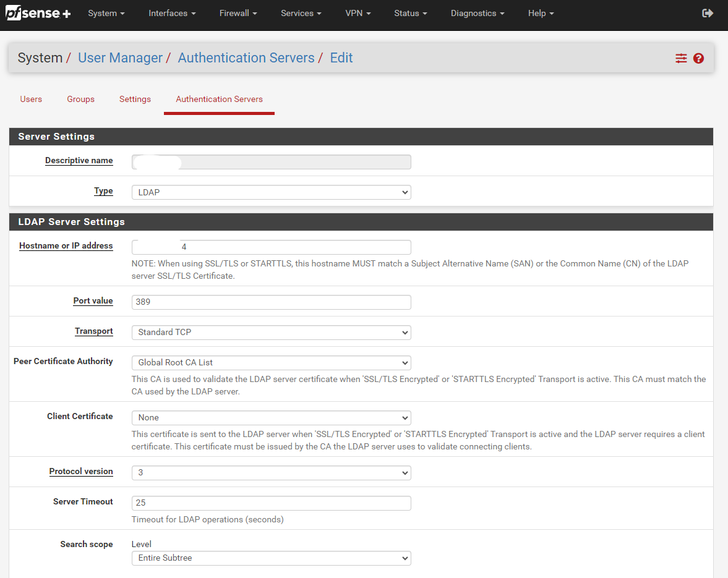
Task: Open the Client Certificate dropdown showing None
Action: (x=271, y=418)
